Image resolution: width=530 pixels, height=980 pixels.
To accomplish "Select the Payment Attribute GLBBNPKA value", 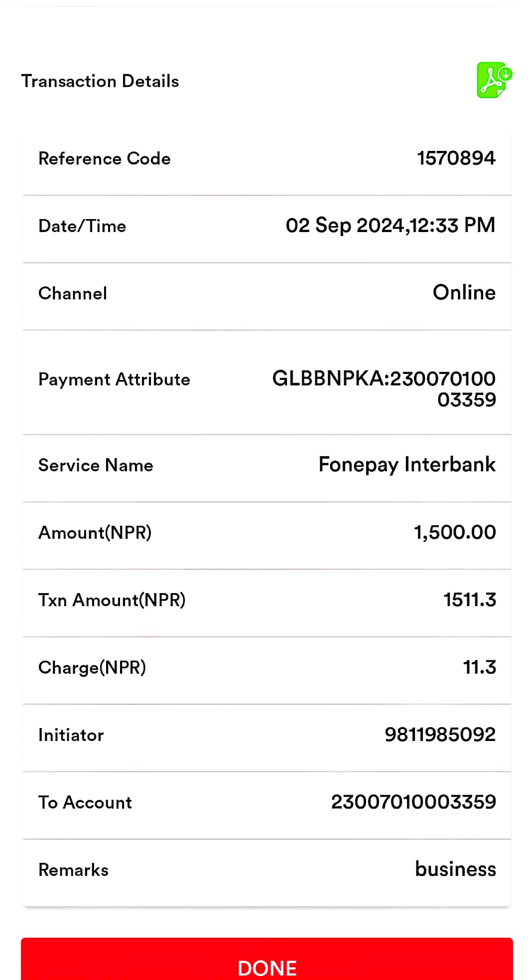I will (x=384, y=389).
